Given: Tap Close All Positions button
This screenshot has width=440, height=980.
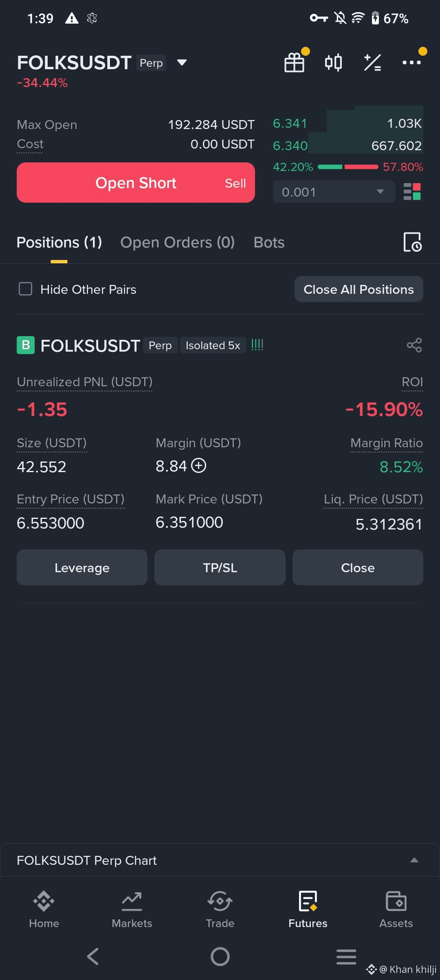Looking at the screenshot, I should 359,289.
